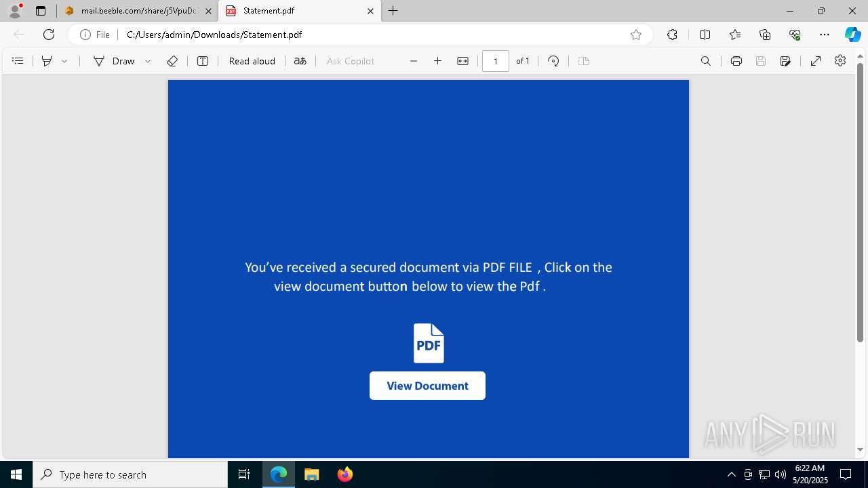Open Settings and more menu
The height and width of the screenshot is (488, 868).
click(x=825, y=35)
